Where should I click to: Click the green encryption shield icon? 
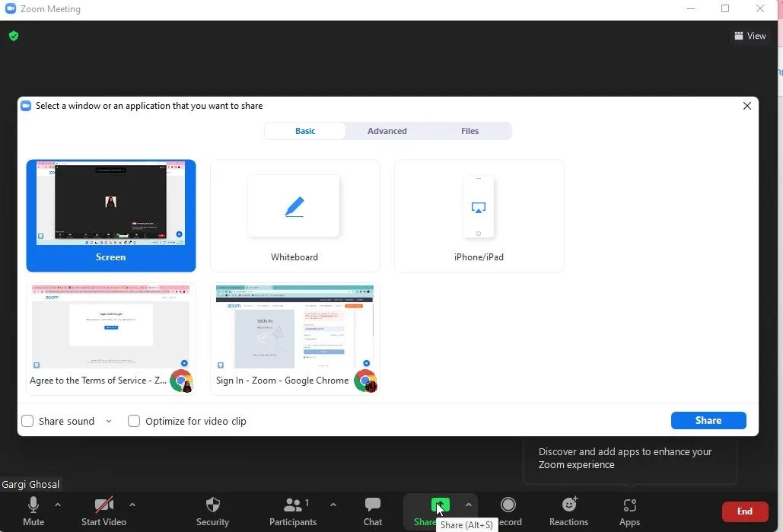(x=14, y=36)
